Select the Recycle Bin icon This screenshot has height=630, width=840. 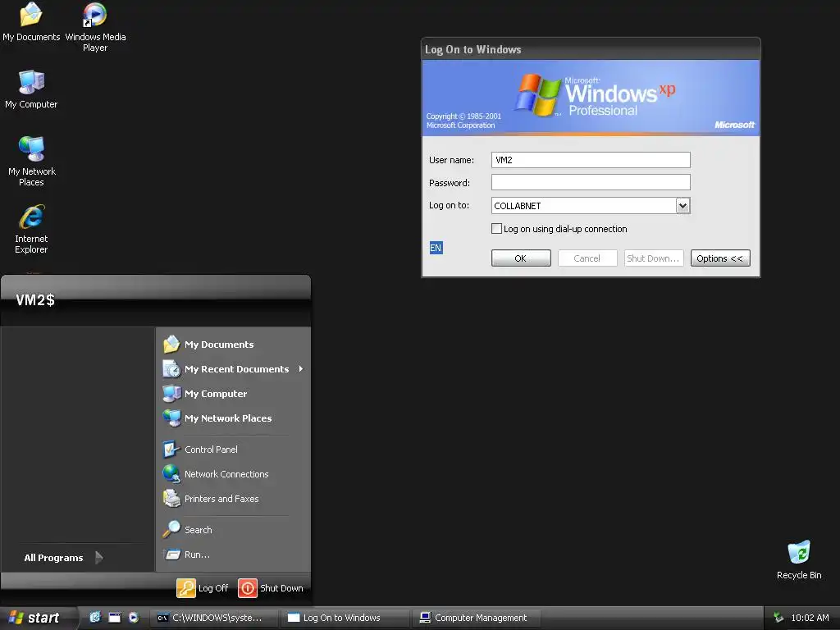coord(799,559)
